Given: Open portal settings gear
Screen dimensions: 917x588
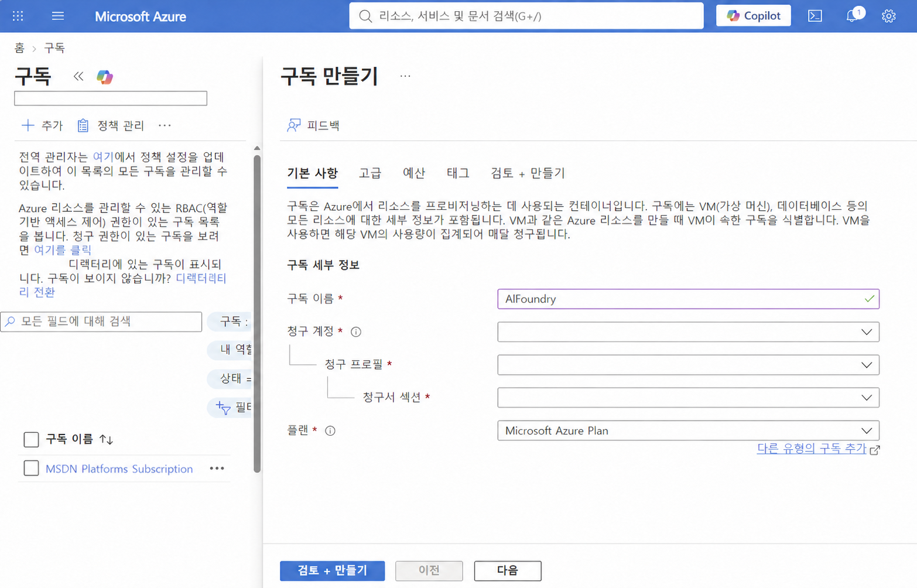Looking at the screenshot, I should [x=888, y=16].
